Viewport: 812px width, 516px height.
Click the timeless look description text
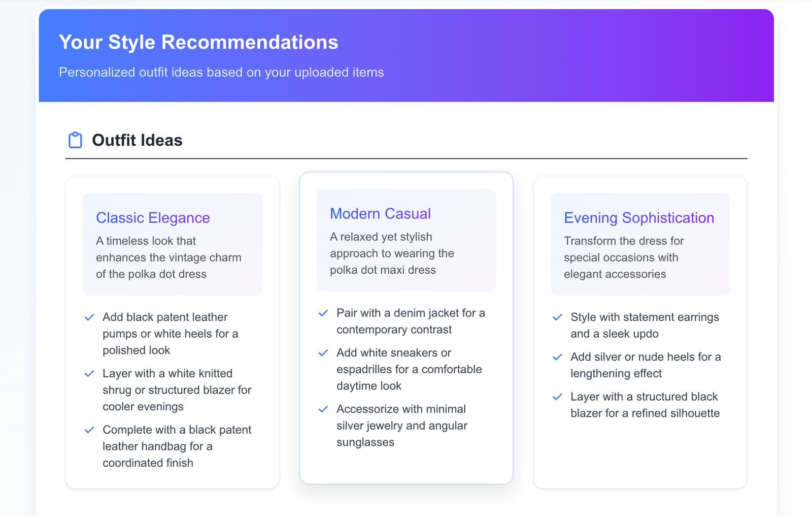coord(168,257)
